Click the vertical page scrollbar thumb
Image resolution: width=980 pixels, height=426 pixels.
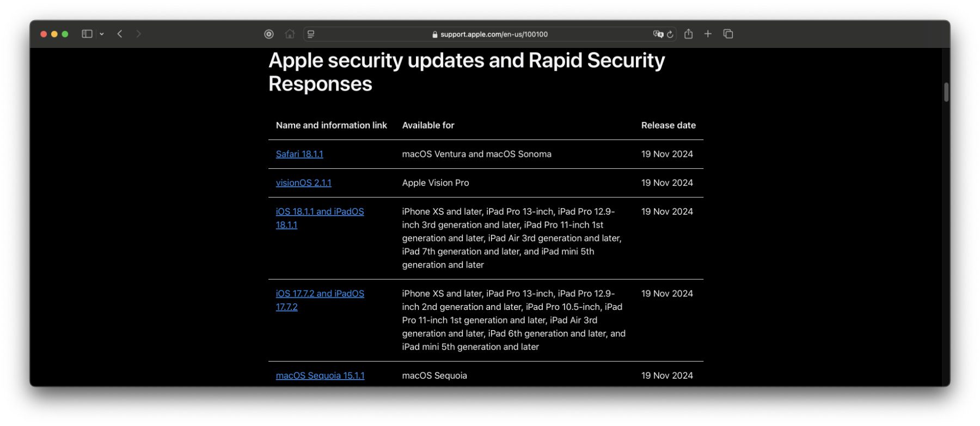point(946,92)
